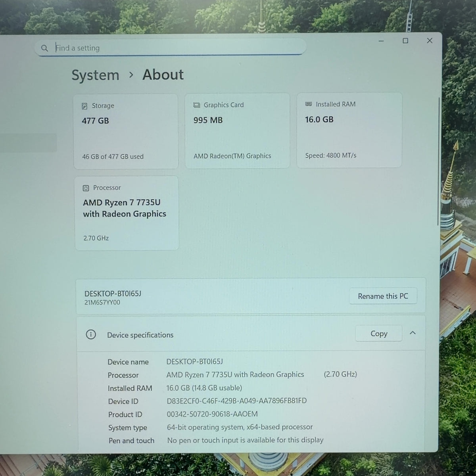Image resolution: width=476 pixels, height=476 pixels.
Task: Go back to System breadcrumb
Action: 95,75
